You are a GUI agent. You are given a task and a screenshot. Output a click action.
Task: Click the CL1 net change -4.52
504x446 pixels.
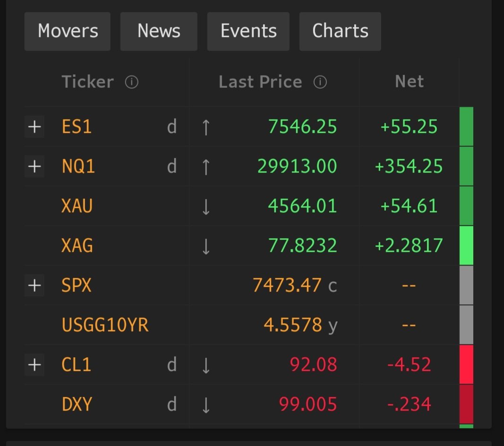point(409,365)
